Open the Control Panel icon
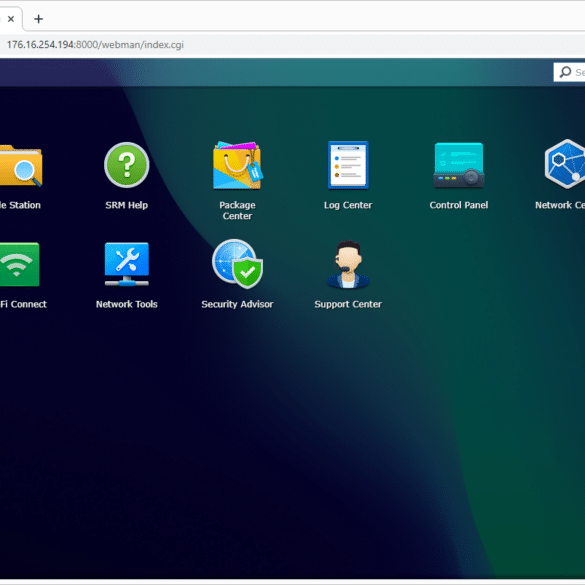Image resolution: width=585 pixels, height=585 pixels. (x=459, y=165)
